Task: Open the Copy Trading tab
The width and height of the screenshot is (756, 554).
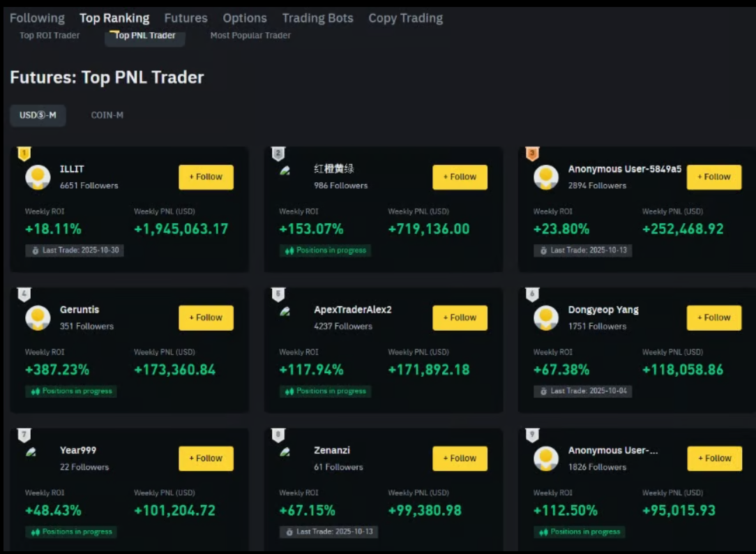Action: click(x=405, y=18)
